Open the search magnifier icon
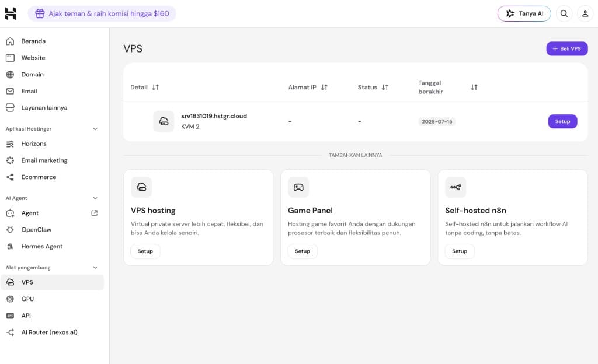 click(x=564, y=13)
